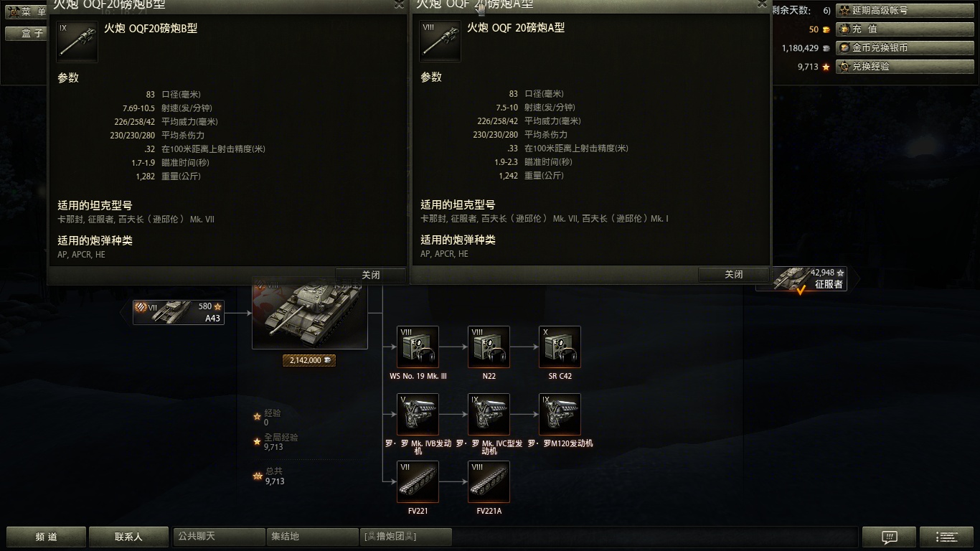Select the WS No. 19 Mk. III radio module

(418, 347)
